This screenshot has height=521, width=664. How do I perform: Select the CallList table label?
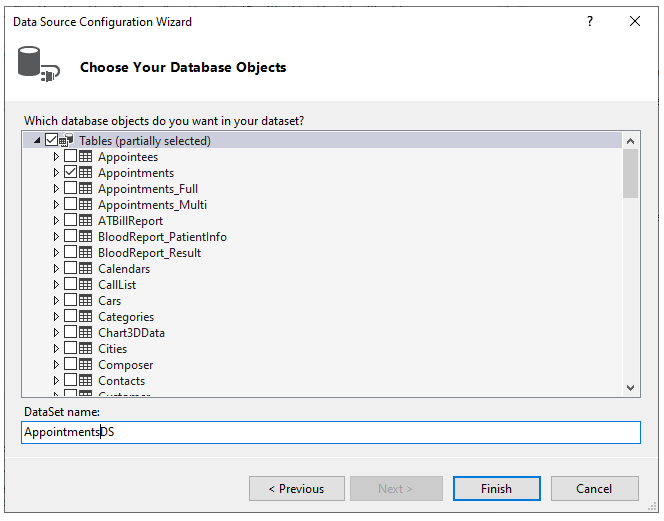click(x=116, y=285)
